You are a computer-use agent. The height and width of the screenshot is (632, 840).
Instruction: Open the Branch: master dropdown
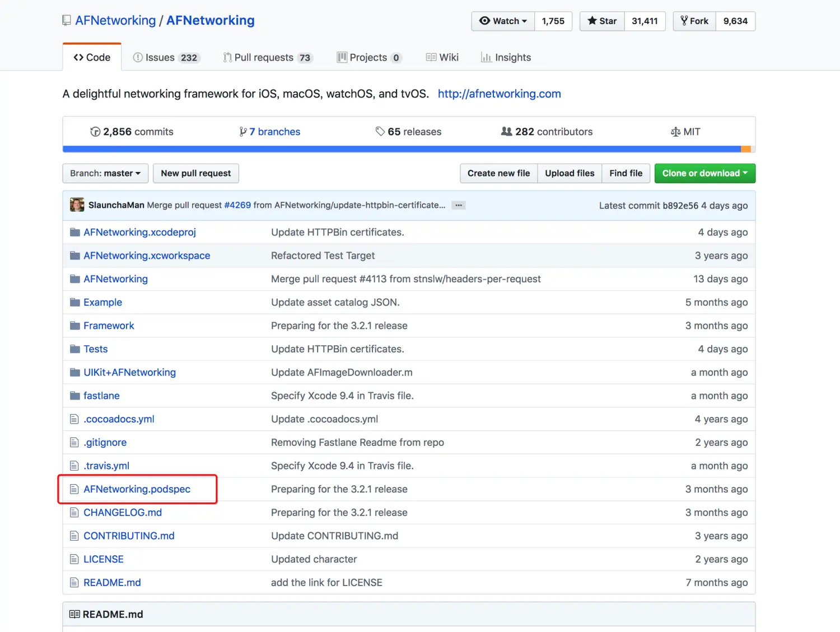click(x=105, y=173)
